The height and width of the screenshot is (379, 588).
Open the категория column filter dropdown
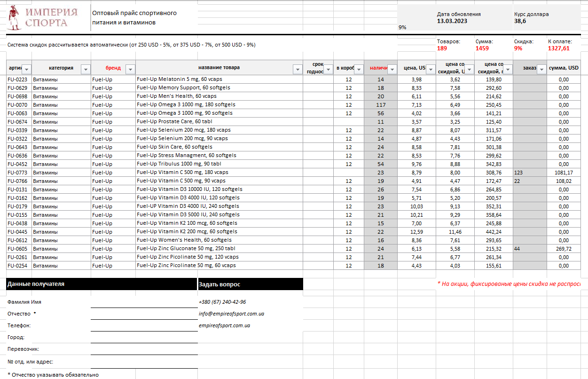[x=86, y=70]
